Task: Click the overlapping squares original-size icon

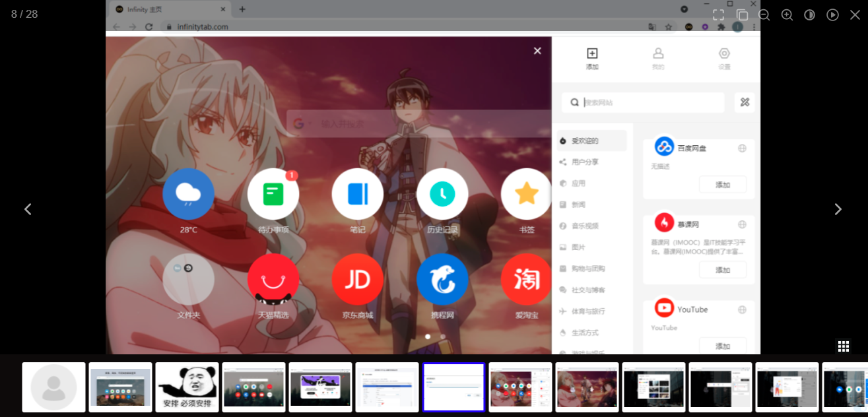Action: click(x=742, y=15)
